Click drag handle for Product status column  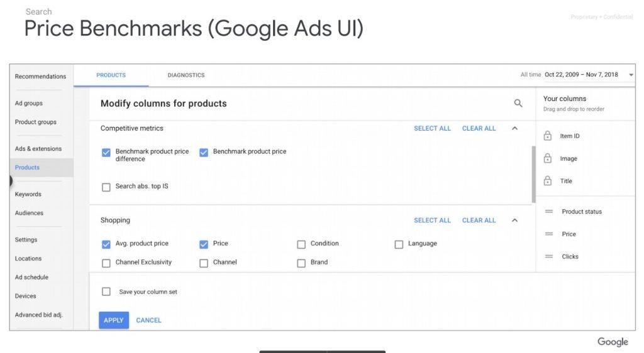548,212
